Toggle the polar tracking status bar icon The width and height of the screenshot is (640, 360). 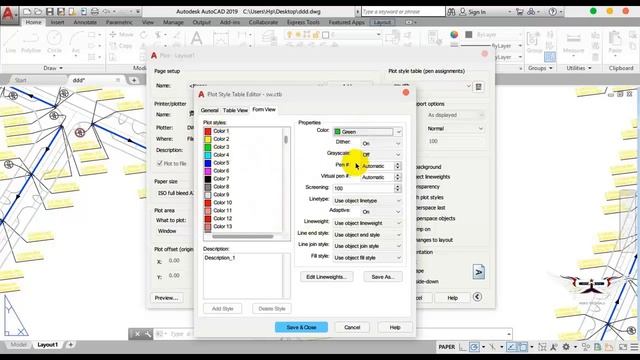(474, 347)
